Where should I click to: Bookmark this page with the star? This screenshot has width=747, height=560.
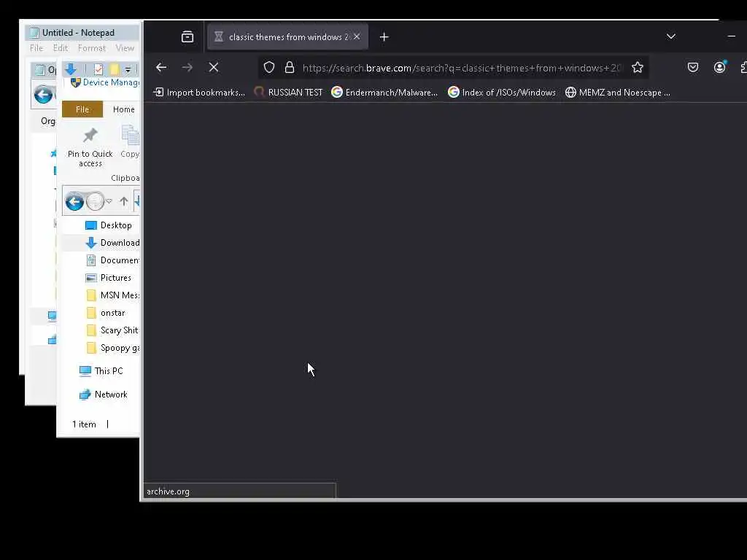click(x=638, y=68)
